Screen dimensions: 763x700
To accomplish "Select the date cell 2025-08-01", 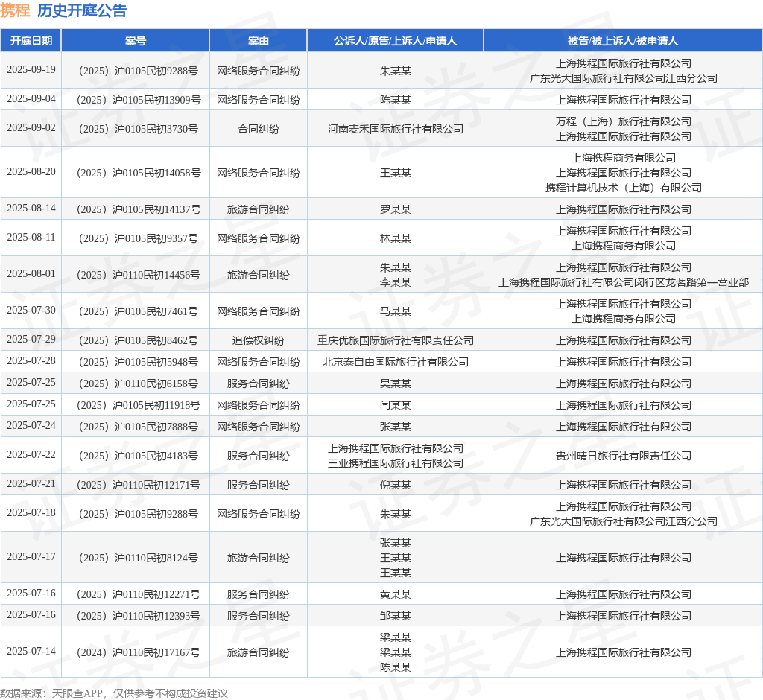I will click(x=31, y=274).
